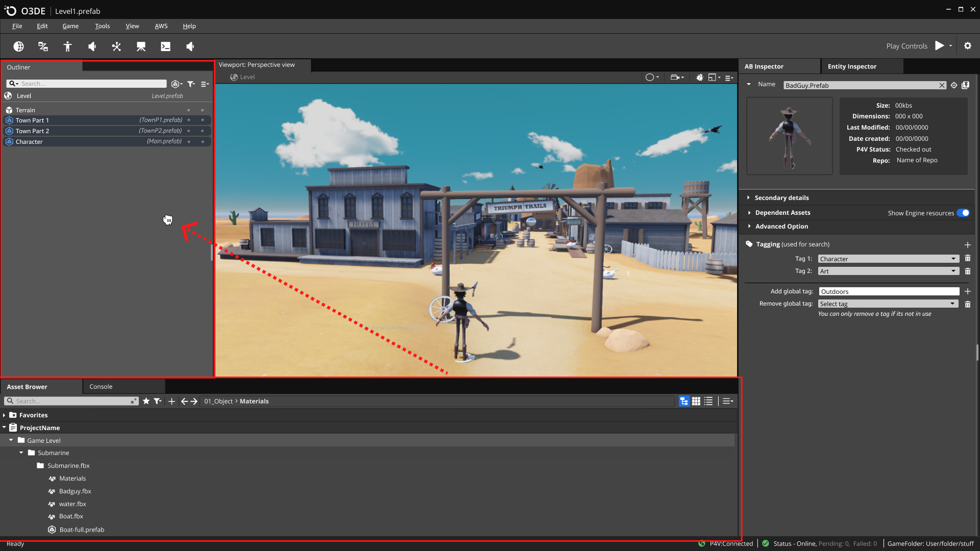
Task: Open the Tools menu
Action: click(x=102, y=26)
